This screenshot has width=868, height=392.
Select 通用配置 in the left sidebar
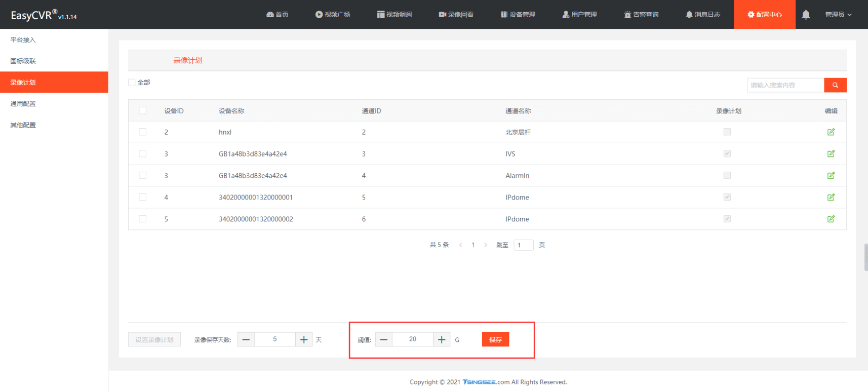(23, 104)
